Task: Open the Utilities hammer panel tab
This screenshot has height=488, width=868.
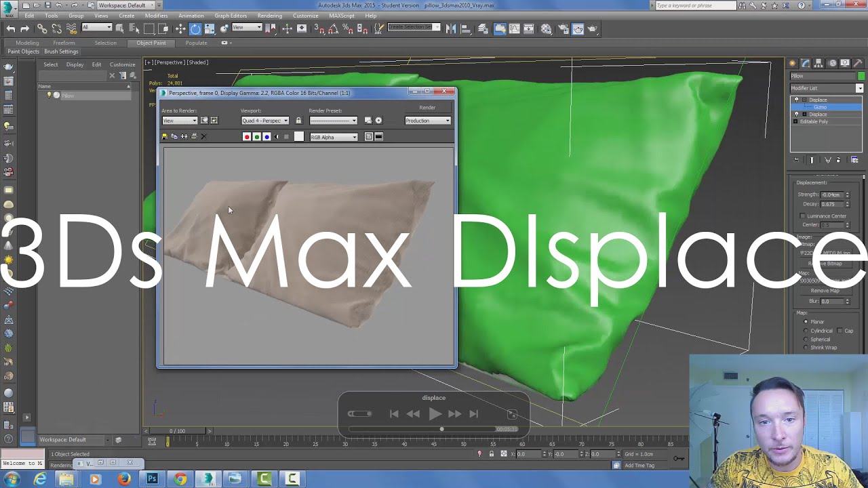Action: pyautogui.click(x=857, y=63)
